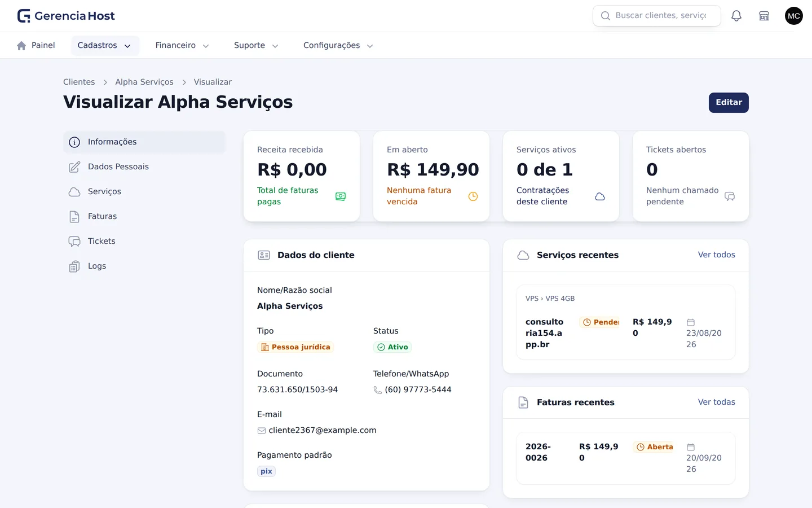Select Informações in the sidebar
Viewport: 812px width, 508px height.
(144, 142)
